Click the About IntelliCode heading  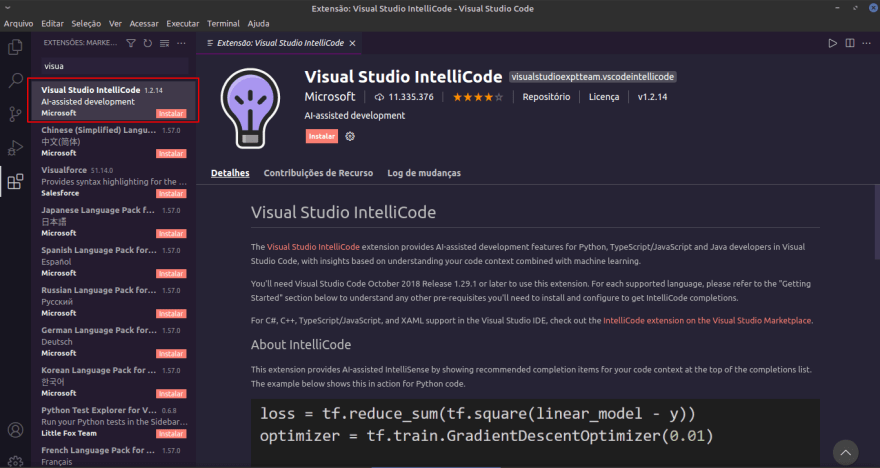(x=301, y=345)
